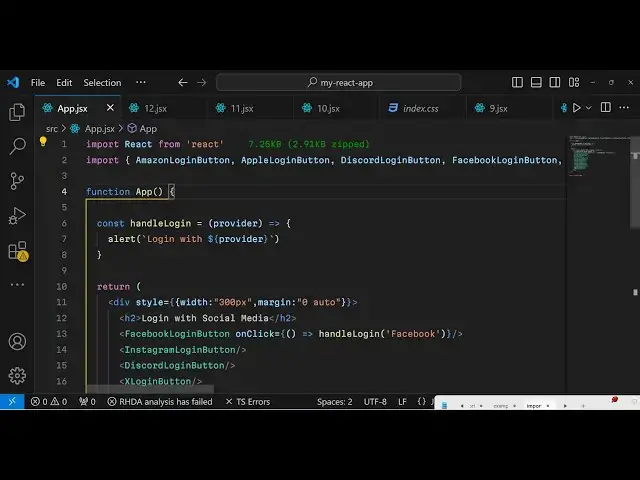The width and height of the screenshot is (640, 480).
Task: Click the lightbulb code action on line 1
Action: pos(43,142)
